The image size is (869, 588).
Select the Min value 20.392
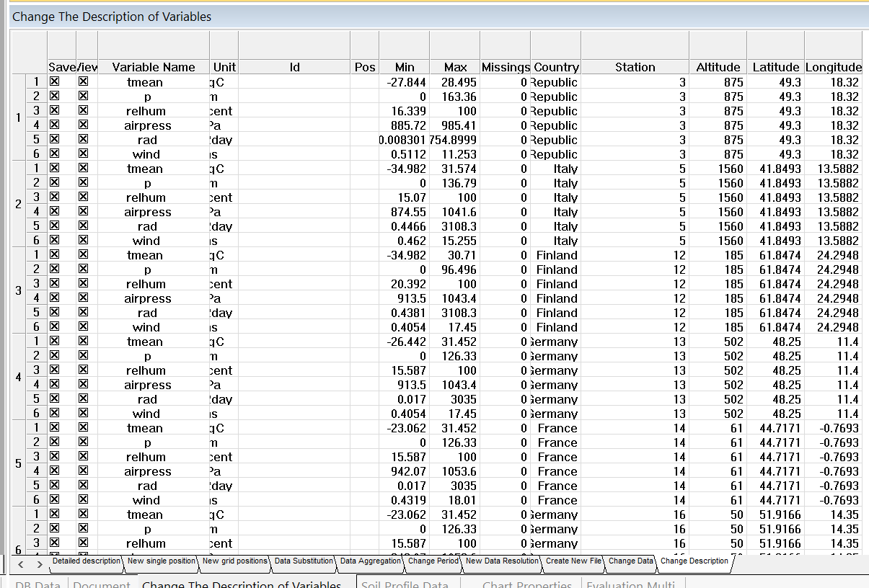[409, 284]
